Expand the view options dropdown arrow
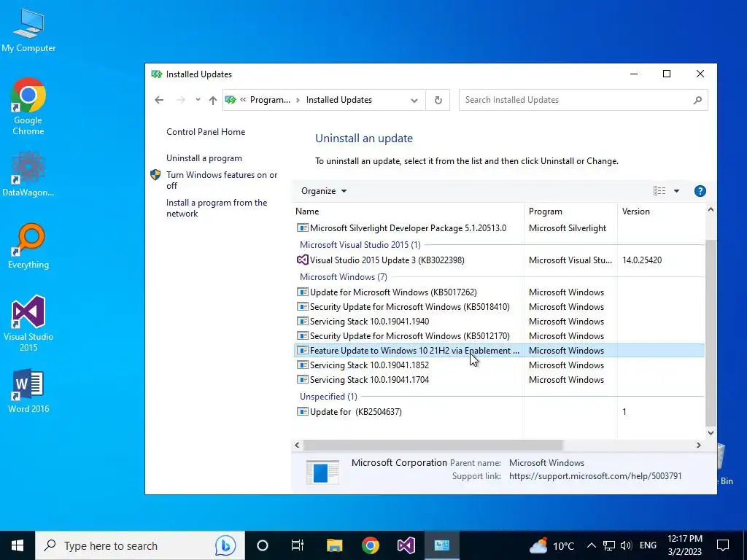747x560 pixels. coord(676,191)
